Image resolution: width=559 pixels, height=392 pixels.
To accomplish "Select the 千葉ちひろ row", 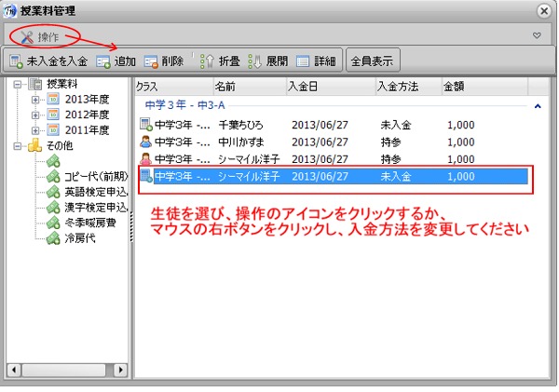I will 334,125.
